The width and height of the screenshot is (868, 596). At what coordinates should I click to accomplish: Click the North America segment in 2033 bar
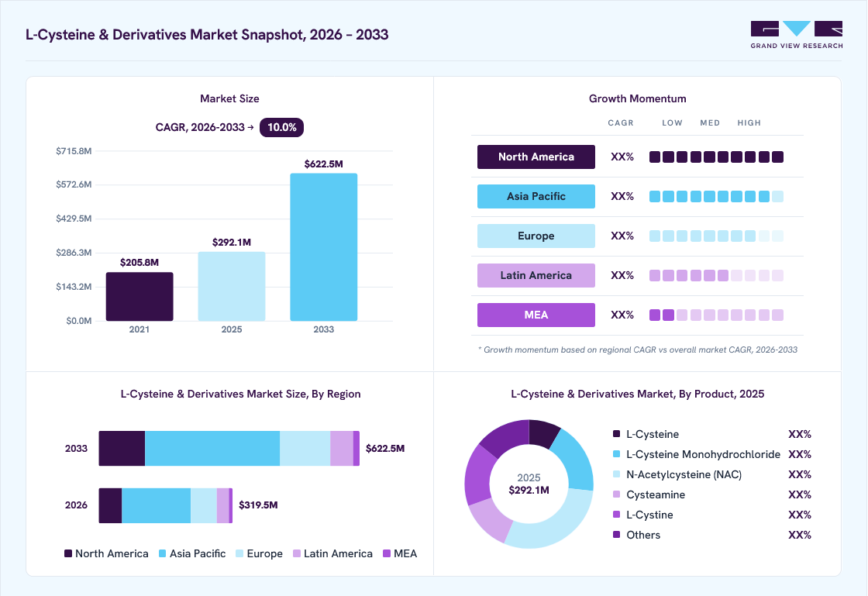coord(122,448)
